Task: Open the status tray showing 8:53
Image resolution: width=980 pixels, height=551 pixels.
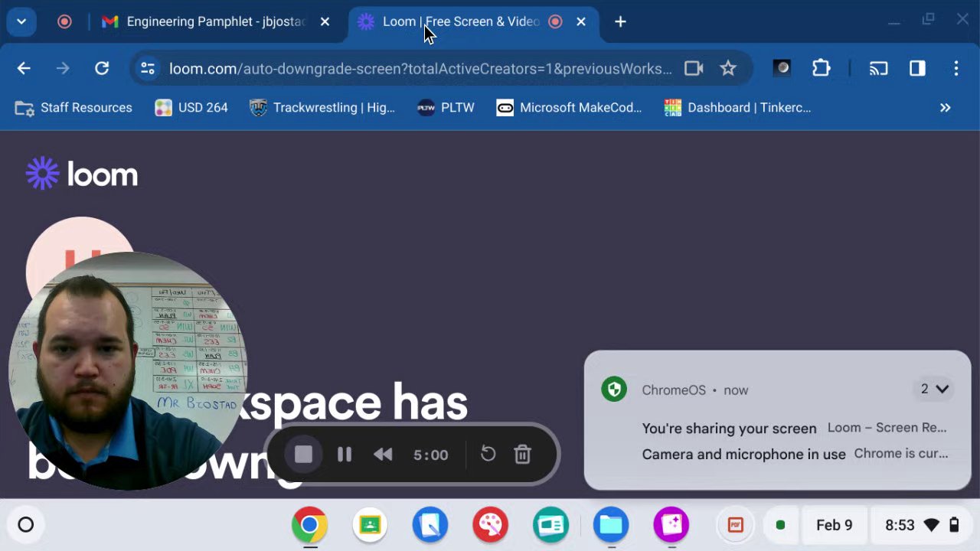Action: 923,525
